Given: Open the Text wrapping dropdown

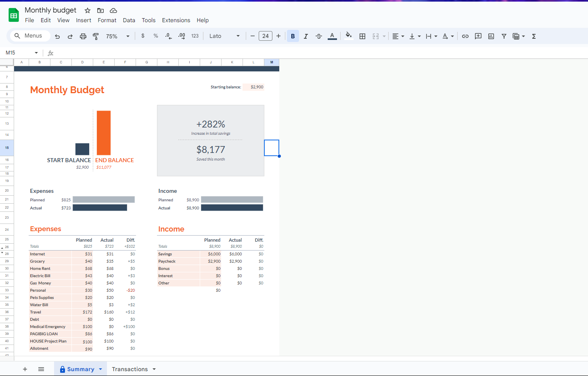Looking at the screenshot, I should [431, 36].
